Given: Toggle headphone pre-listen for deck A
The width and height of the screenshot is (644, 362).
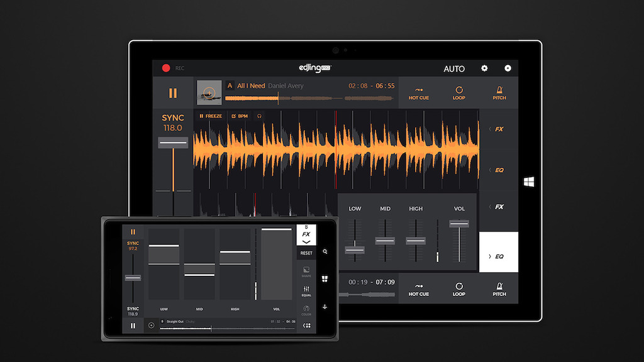Looking at the screenshot, I should 259,116.
